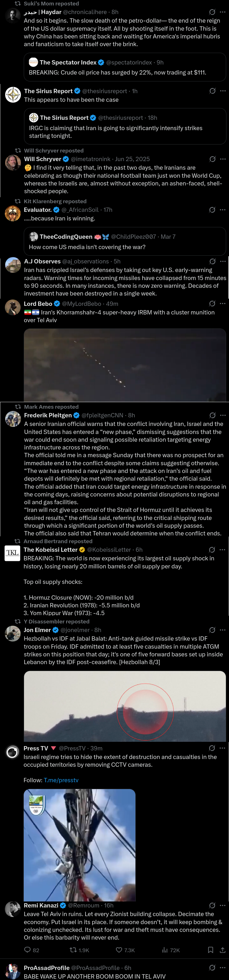Open Lord Bebo's missile video thumbnail
The width and height of the screenshot is (229, 980).
(125, 365)
